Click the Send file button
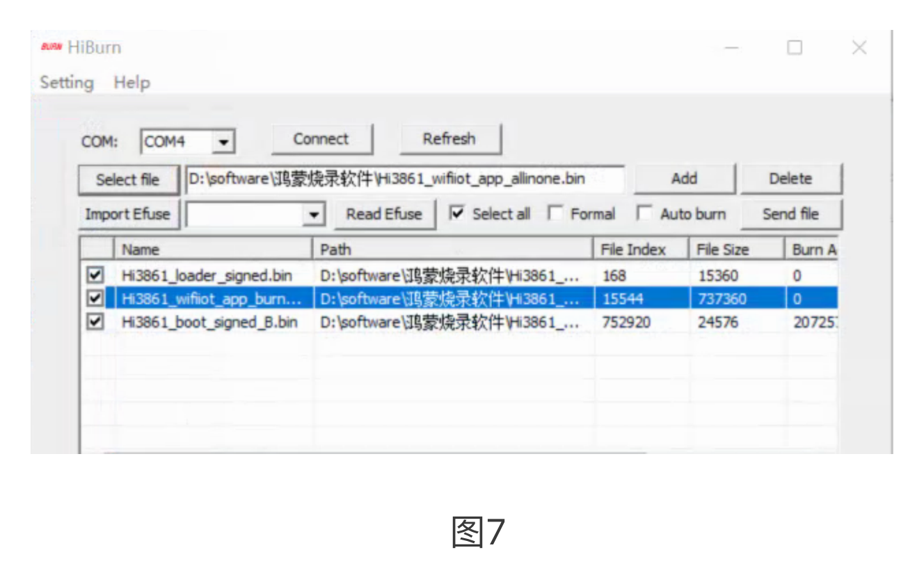This screenshot has width=924, height=566. [790, 214]
